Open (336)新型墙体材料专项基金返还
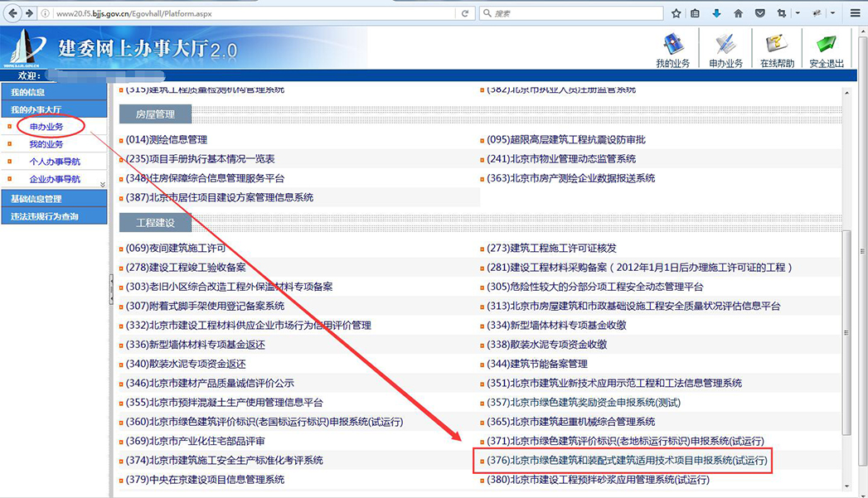 (196, 345)
